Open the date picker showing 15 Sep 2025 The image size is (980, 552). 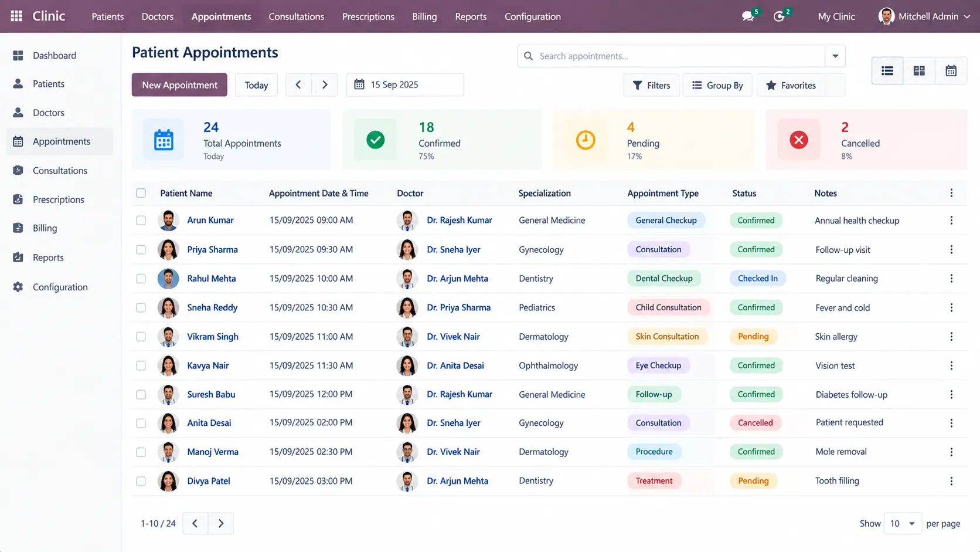[405, 85]
